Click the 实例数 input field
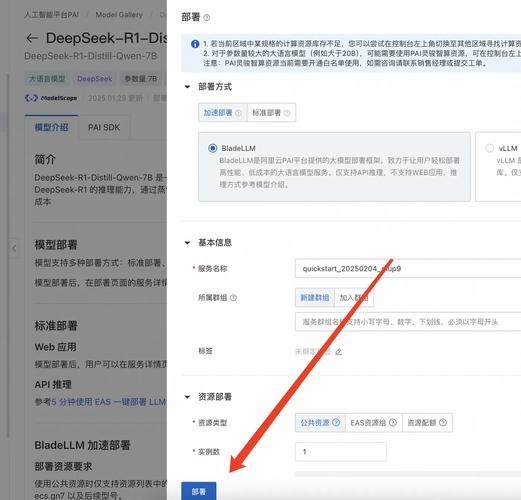The width and height of the screenshot is (521, 500). [x=341, y=452]
